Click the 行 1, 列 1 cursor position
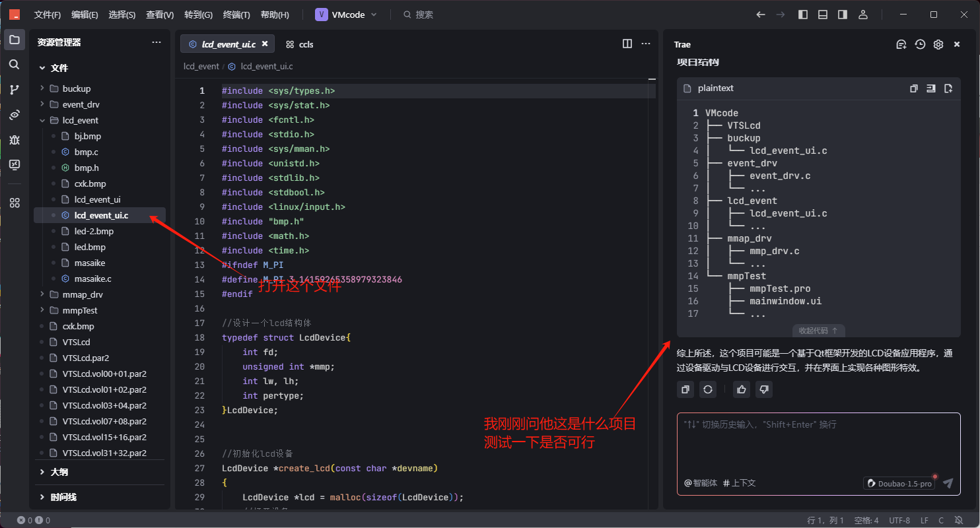Viewport: 980px width, 528px height. tap(825, 521)
